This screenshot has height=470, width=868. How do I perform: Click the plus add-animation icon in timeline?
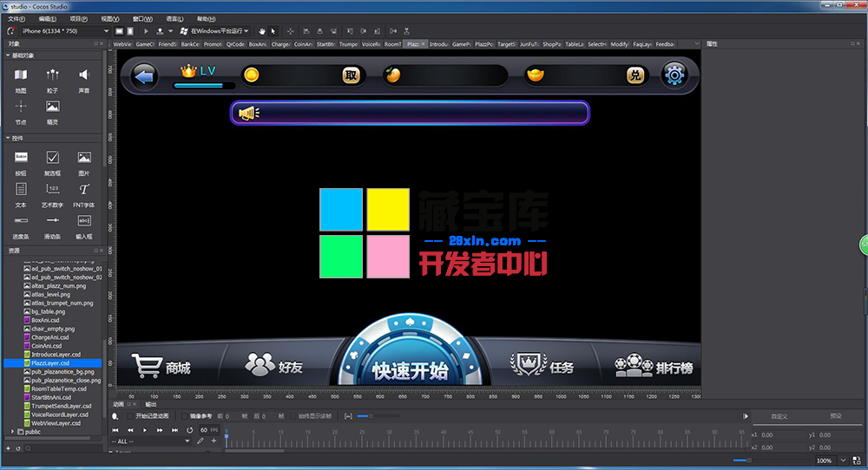point(214,441)
